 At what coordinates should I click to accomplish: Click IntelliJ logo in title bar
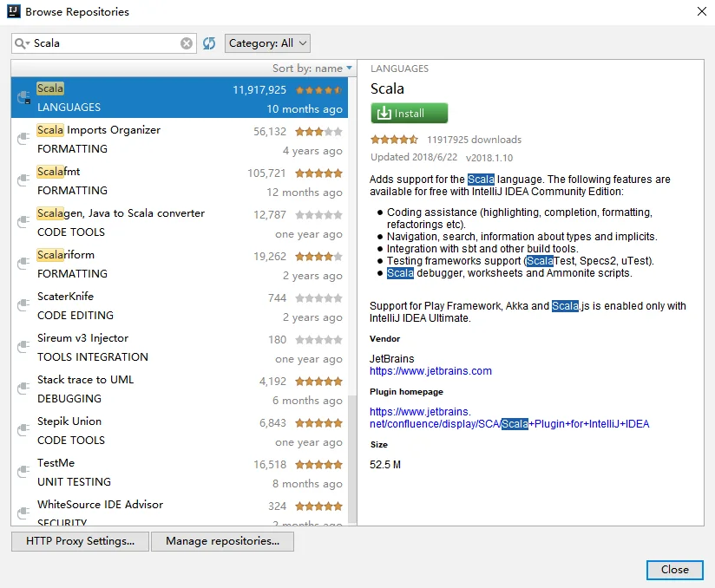pyautogui.click(x=14, y=11)
